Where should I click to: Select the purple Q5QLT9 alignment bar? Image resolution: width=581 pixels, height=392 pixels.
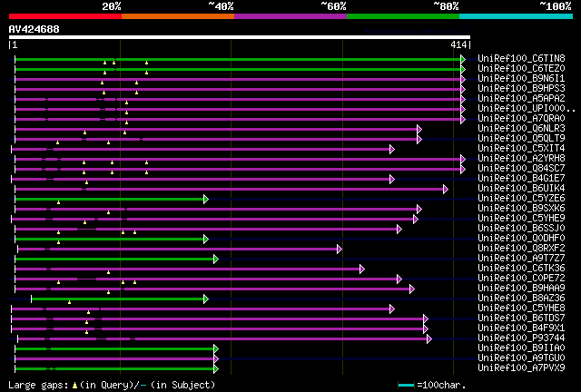[x=216, y=140]
